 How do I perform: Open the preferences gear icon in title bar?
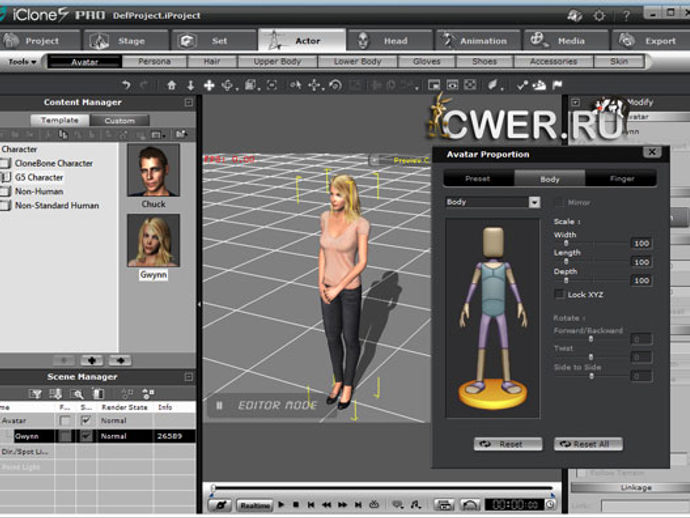[599, 16]
